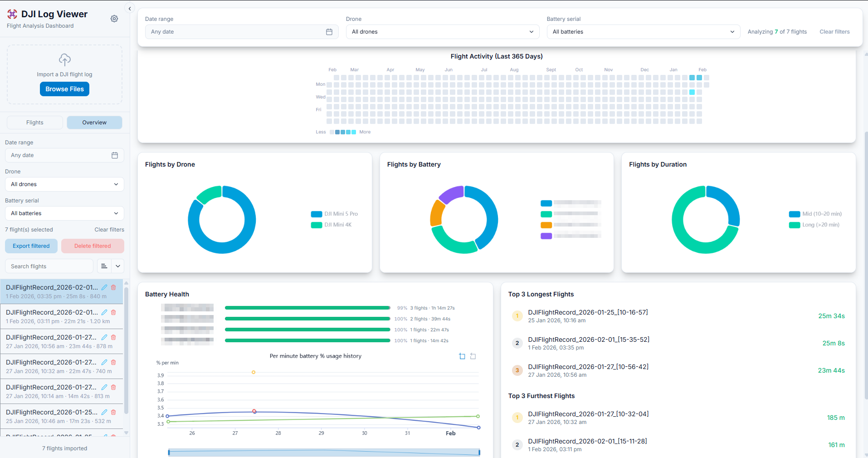Image resolution: width=868 pixels, height=458 pixels.
Task: Select the Overview tab
Action: (94, 123)
